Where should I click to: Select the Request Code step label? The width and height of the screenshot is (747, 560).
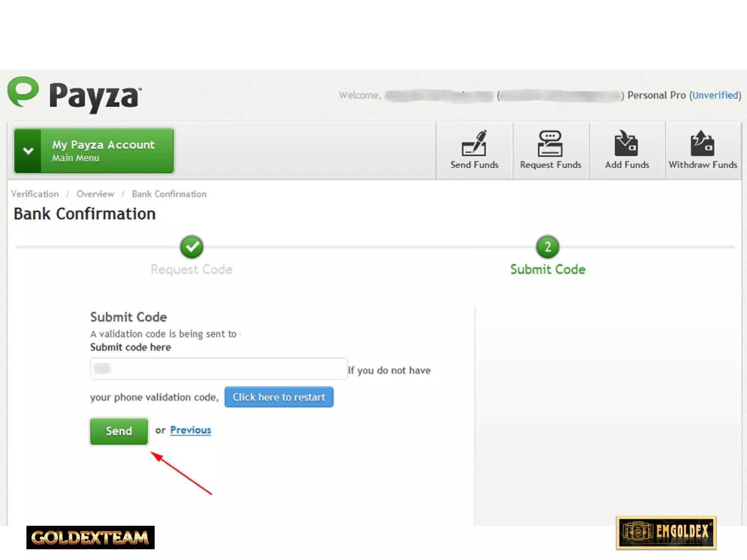tap(191, 269)
